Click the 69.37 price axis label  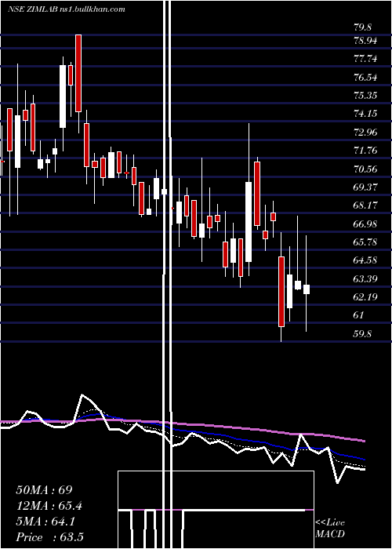tap(365, 187)
